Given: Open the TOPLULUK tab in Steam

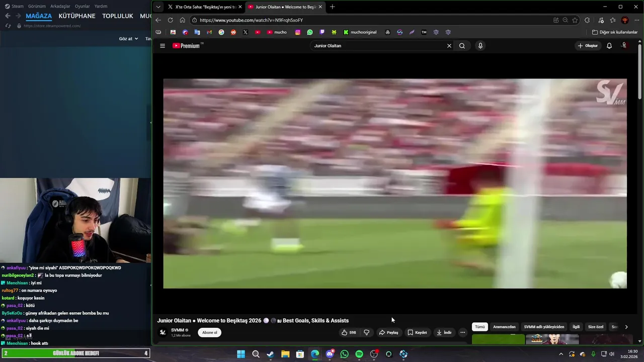Looking at the screenshot, I should pos(118,16).
